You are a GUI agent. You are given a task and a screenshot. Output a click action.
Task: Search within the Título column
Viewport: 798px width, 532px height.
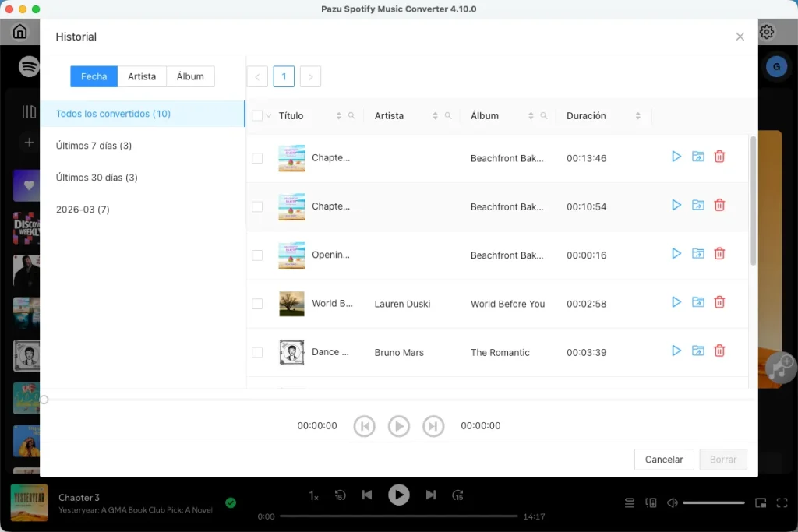351,116
